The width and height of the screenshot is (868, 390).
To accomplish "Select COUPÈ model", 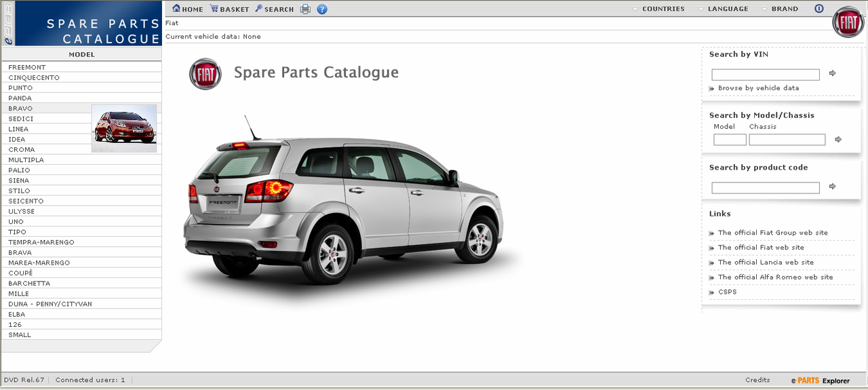I will coord(81,273).
